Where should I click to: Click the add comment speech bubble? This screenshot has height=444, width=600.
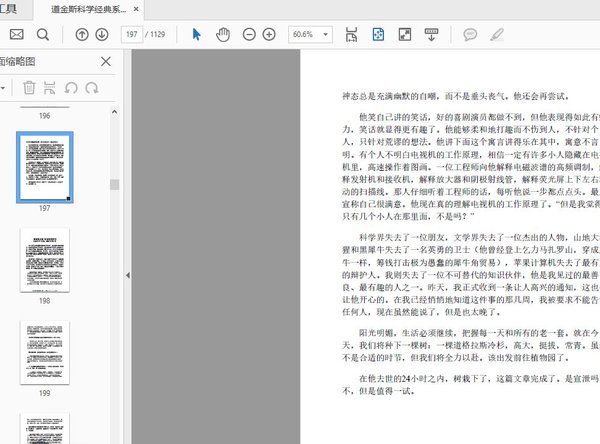(x=469, y=35)
